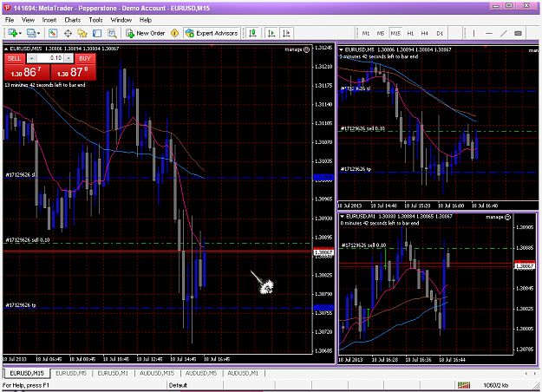This screenshot has height=392, width=542.
Task: Open the File menu
Action: coord(10,20)
